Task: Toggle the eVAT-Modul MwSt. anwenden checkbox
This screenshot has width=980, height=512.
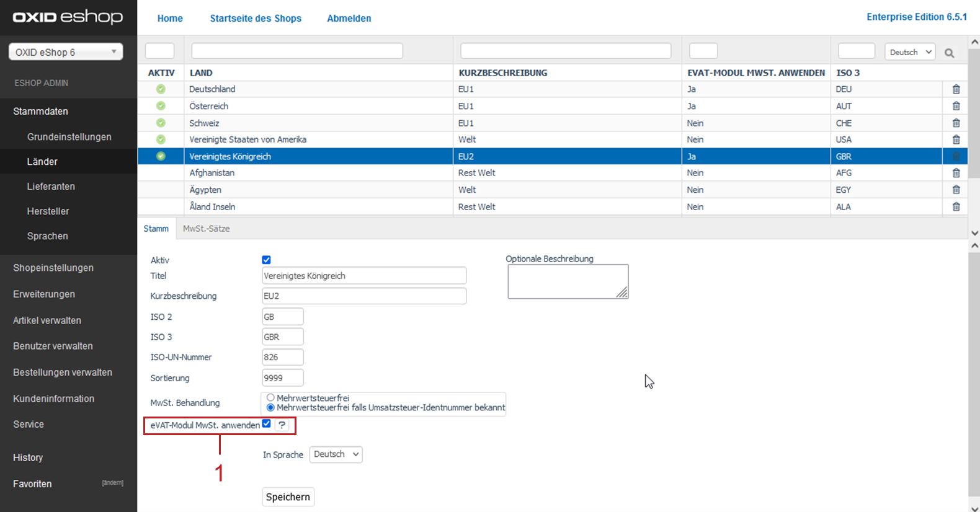Action: click(267, 424)
